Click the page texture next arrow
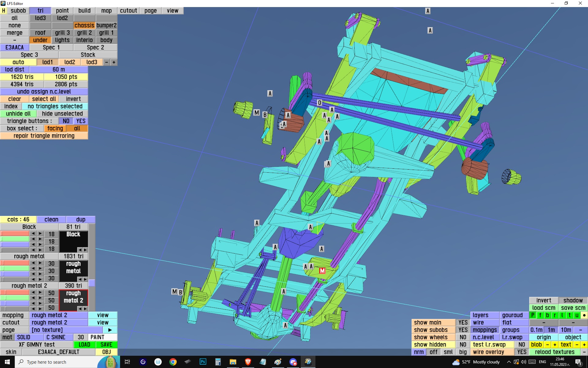Image resolution: width=588 pixels, height=368 pixels. (x=110, y=330)
